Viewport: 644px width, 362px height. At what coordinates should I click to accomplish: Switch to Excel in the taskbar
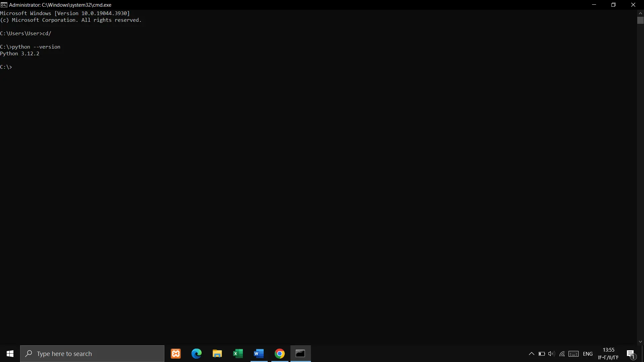tap(238, 354)
